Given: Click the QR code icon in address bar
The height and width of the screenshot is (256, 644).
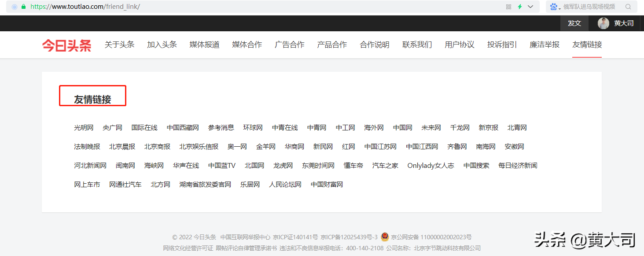Looking at the screenshot, I should pyautogui.click(x=508, y=7).
